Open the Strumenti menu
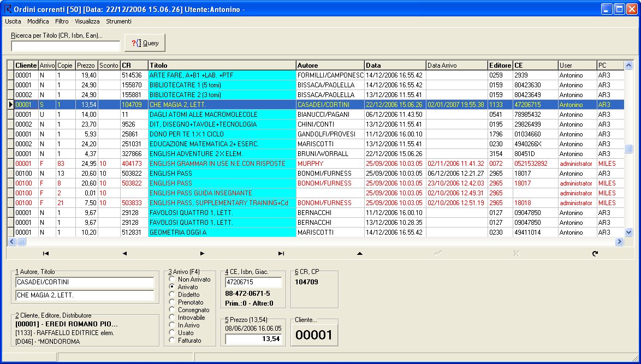This screenshot has width=641, height=364. pyautogui.click(x=118, y=21)
